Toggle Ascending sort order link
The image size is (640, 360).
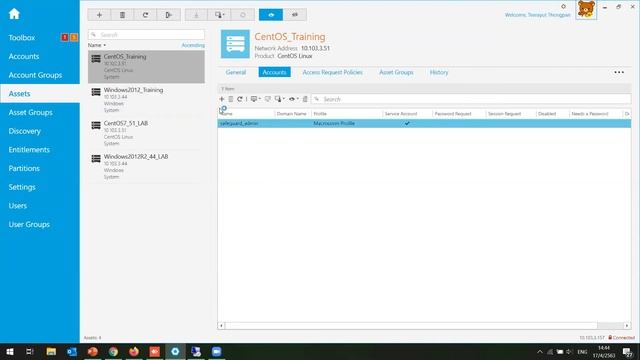[x=193, y=45]
